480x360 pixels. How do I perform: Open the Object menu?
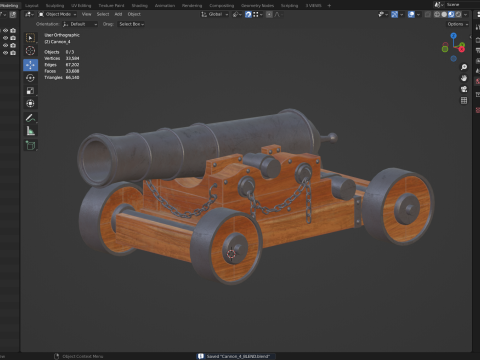pos(134,14)
